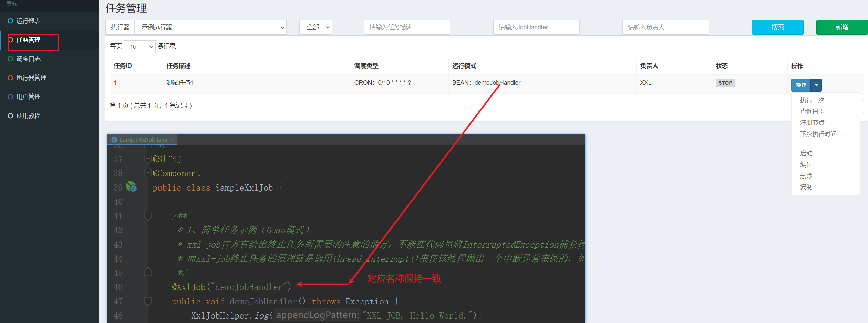Image resolution: width=868 pixels, height=323 pixels.
Task: Collapse the code fold marker at line 41
Action: (148, 216)
